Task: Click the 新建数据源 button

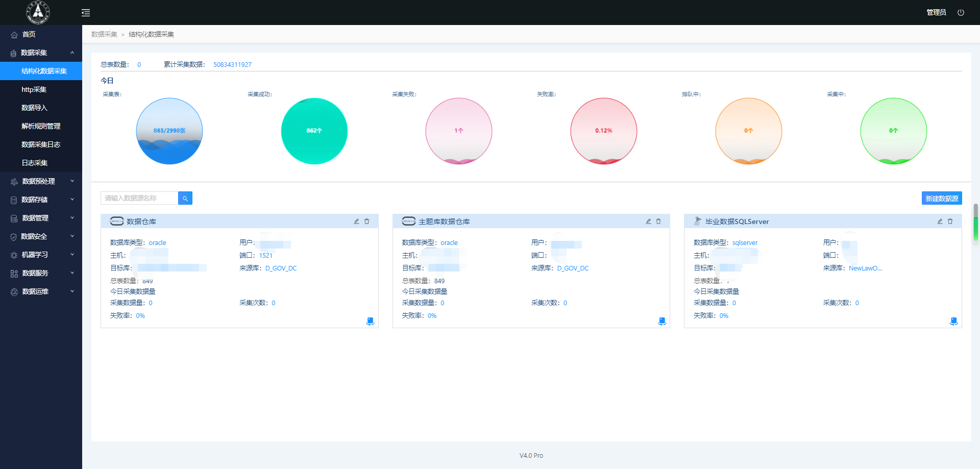Action: coord(942,199)
